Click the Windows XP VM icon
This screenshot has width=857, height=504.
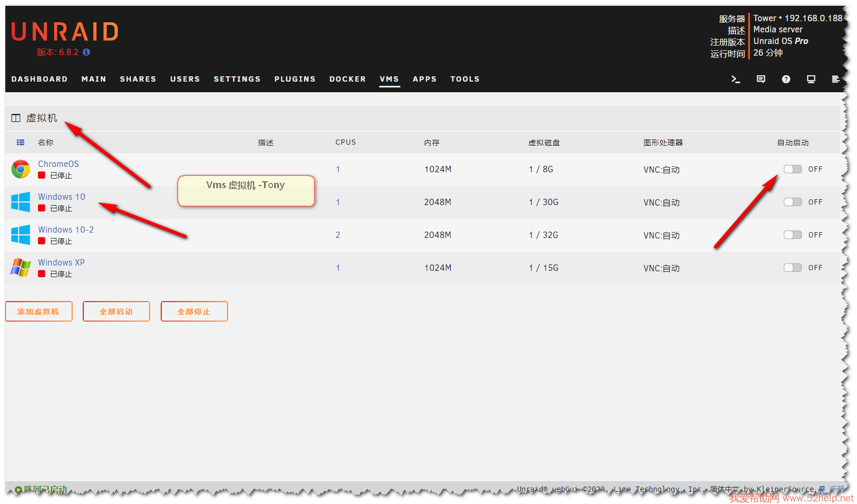tap(21, 268)
